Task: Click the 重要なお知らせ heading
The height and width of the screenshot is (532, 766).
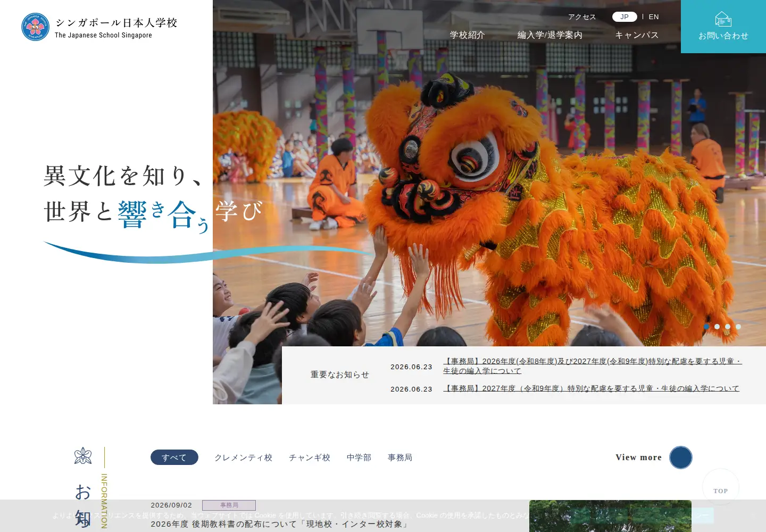Action: pyautogui.click(x=340, y=375)
